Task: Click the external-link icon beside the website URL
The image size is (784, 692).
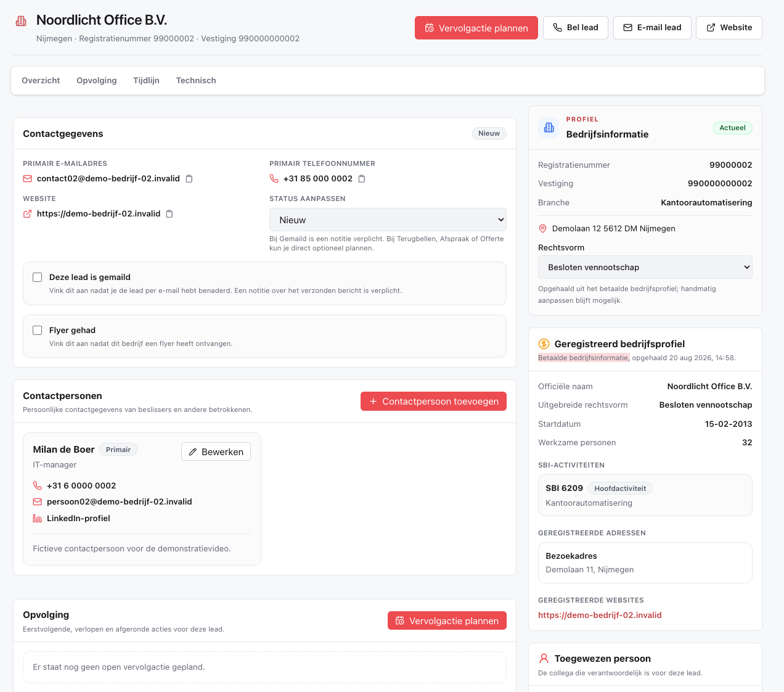Action: point(27,214)
